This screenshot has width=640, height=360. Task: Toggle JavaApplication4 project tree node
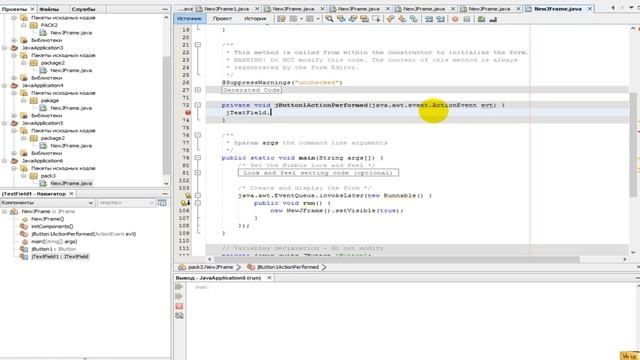[4, 85]
